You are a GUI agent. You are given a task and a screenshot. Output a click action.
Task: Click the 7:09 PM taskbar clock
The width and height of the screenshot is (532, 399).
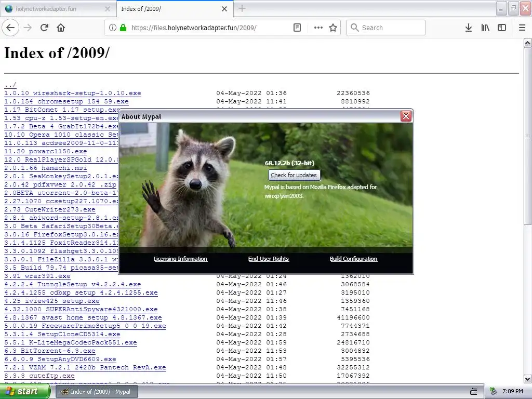coord(513,392)
